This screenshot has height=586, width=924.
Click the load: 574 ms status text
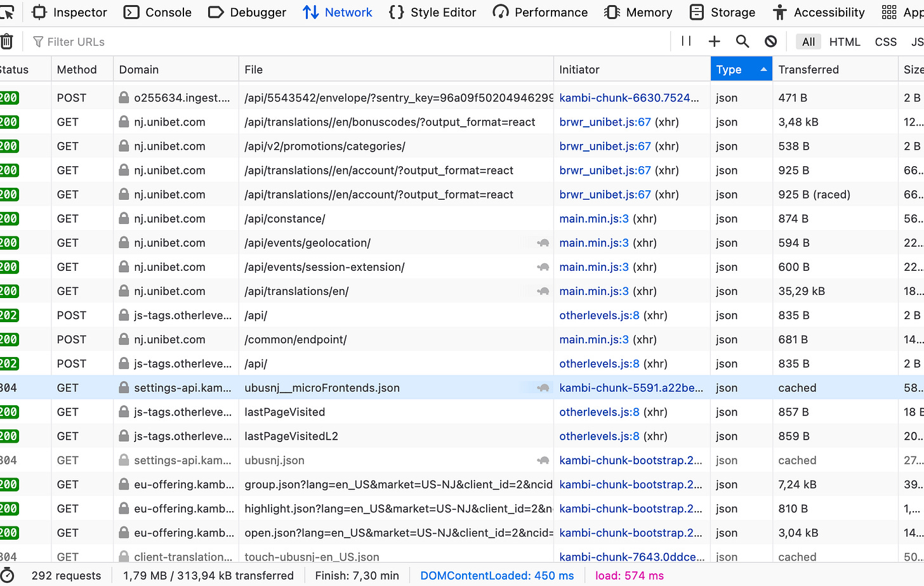630,576
